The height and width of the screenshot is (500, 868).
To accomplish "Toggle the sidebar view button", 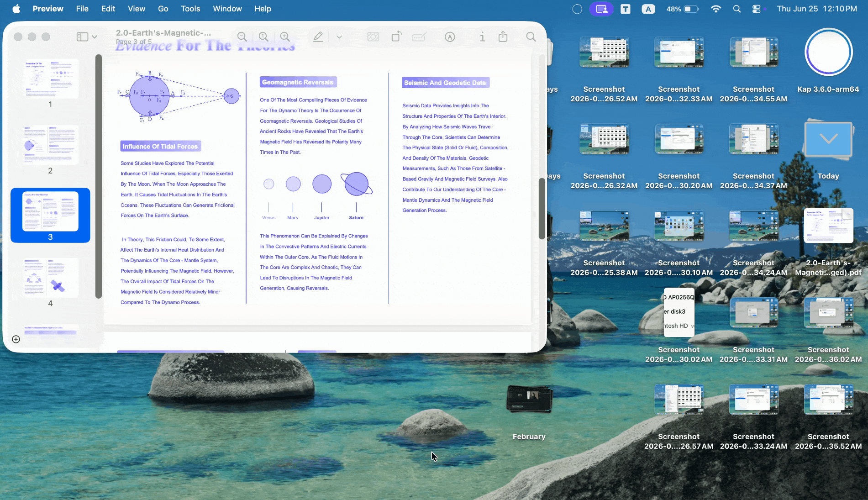I will 82,37.
